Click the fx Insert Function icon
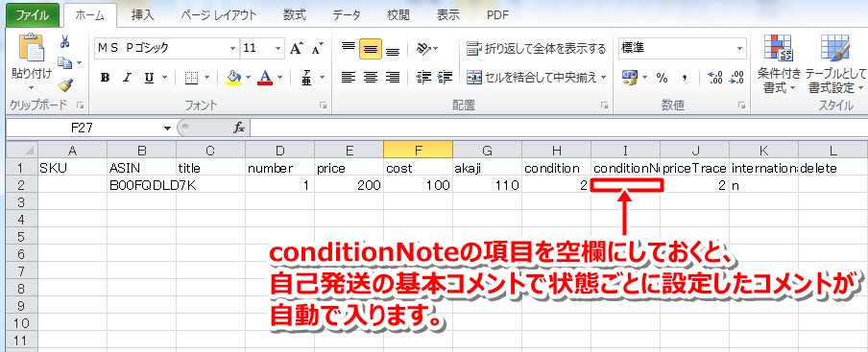Viewport: 868px width, 352px height. [238, 128]
